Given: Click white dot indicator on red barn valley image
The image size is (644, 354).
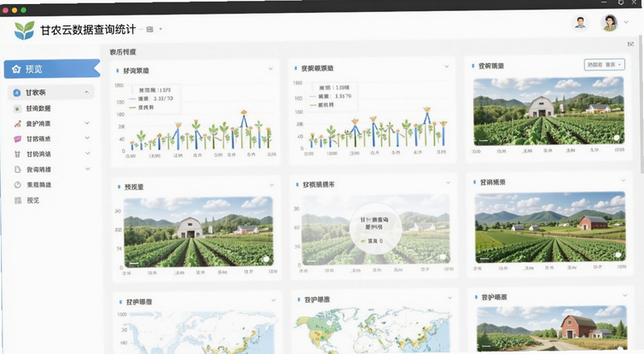Looking at the screenshot, I should pyautogui.click(x=618, y=255).
